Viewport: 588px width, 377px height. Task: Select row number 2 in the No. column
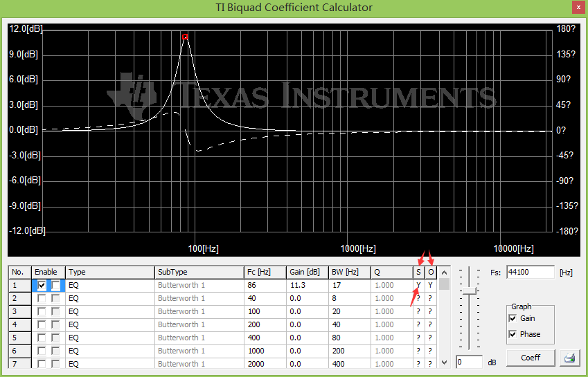click(x=20, y=298)
